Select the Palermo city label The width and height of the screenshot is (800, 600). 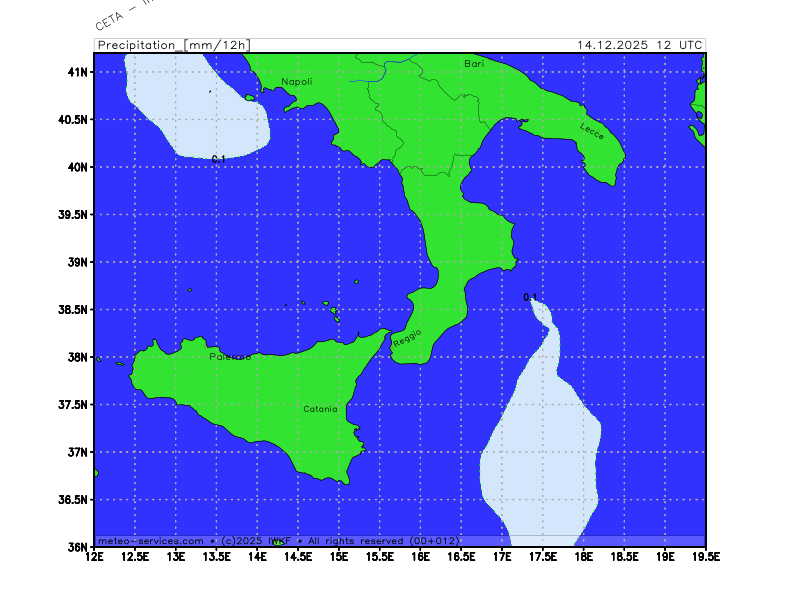pos(230,357)
